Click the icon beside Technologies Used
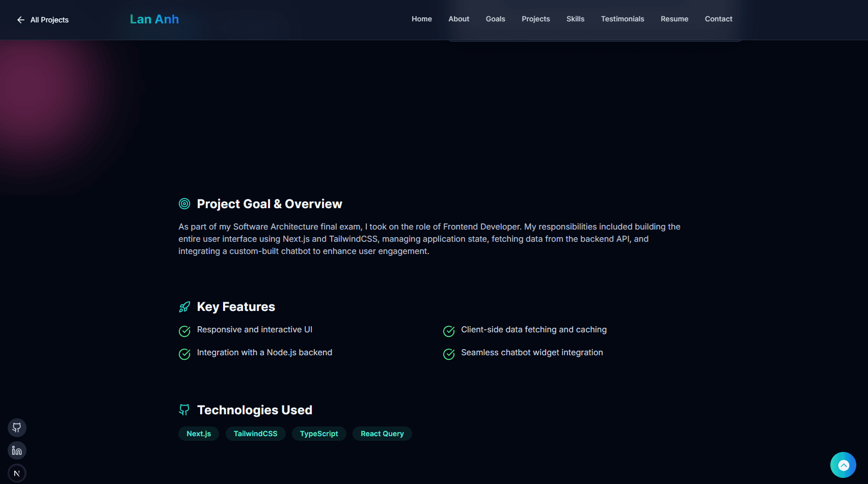This screenshot has height=484, width=868. coord(184,410)
